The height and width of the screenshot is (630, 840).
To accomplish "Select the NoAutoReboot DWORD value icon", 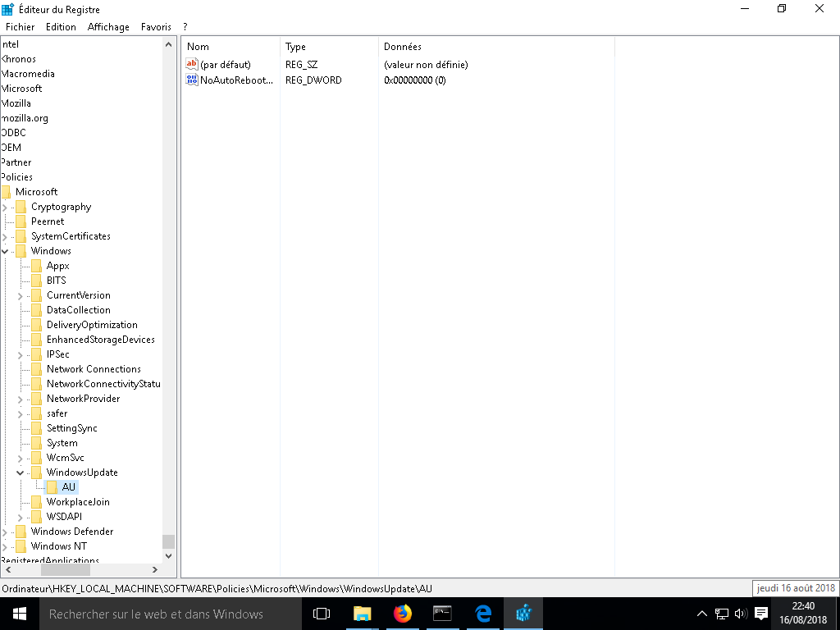I will tap(192, 80).
